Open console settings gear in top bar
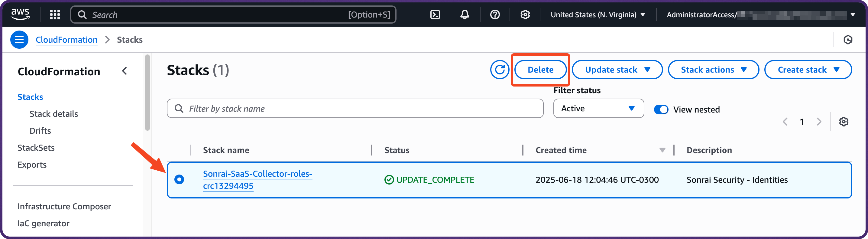The image size is (868, 239). pos(525,15)
